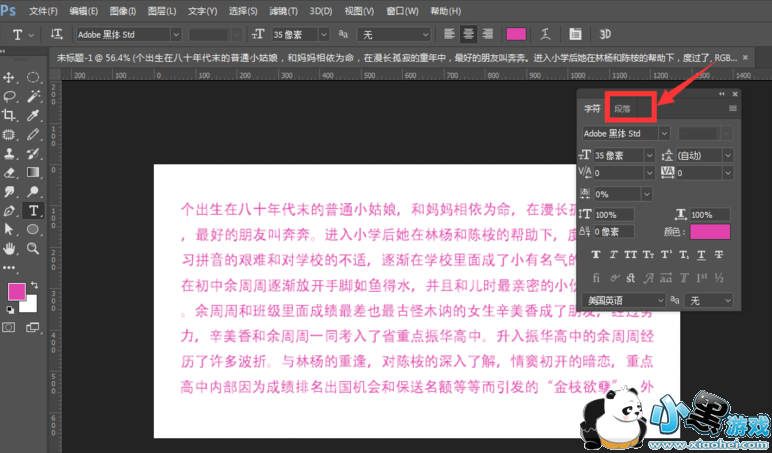Select the Lasso tool
Viewport: 772px width, 453px height.
(9, 96)
